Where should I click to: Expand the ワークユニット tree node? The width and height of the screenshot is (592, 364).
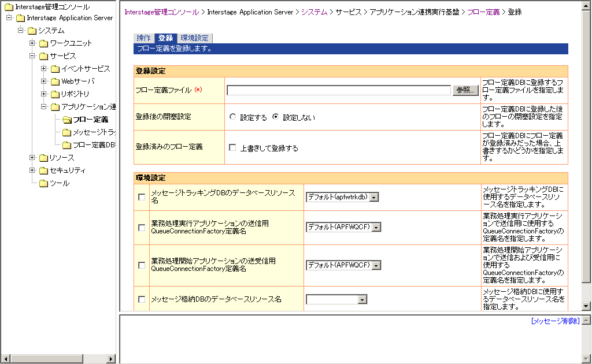32,43
